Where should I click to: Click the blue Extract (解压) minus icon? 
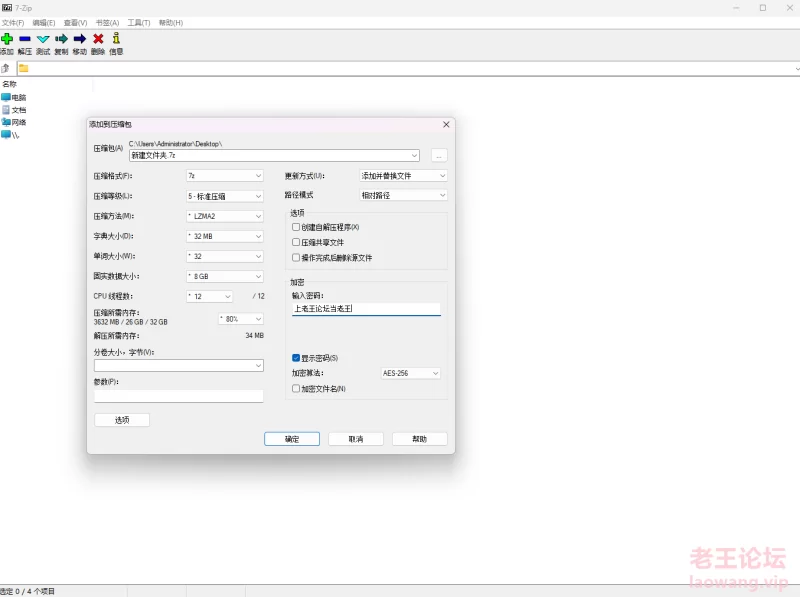click(24, 39)
